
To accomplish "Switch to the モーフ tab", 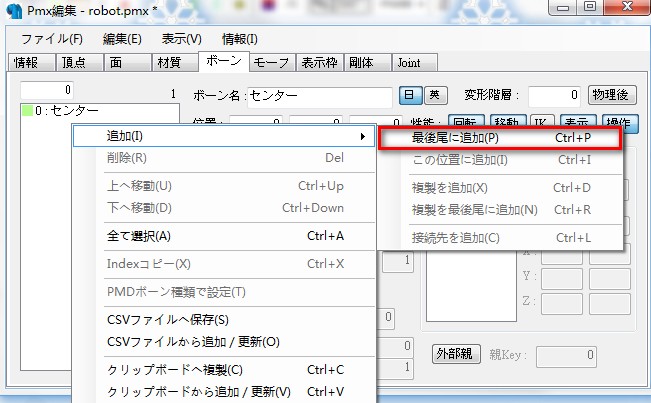I will click(272, 63).
